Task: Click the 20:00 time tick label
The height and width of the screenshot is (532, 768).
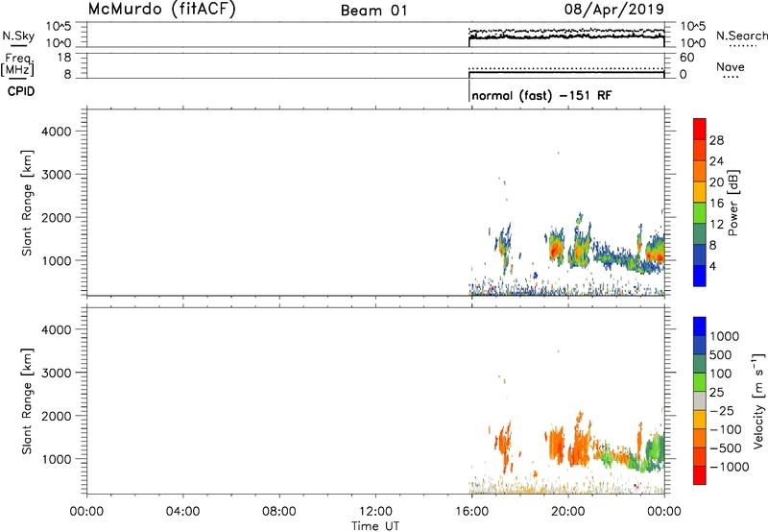Action: click(567, 512)
